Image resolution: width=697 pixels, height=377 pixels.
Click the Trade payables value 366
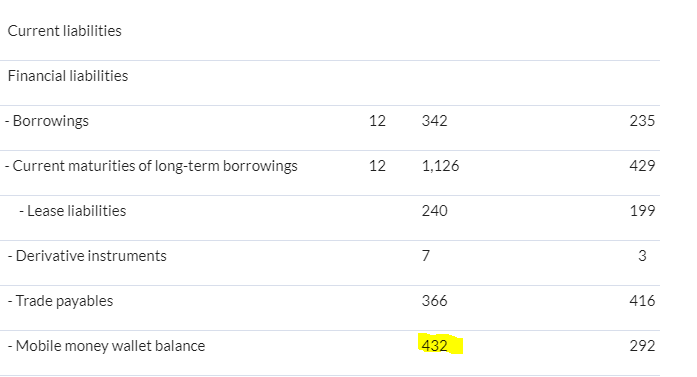click(435, 301)
